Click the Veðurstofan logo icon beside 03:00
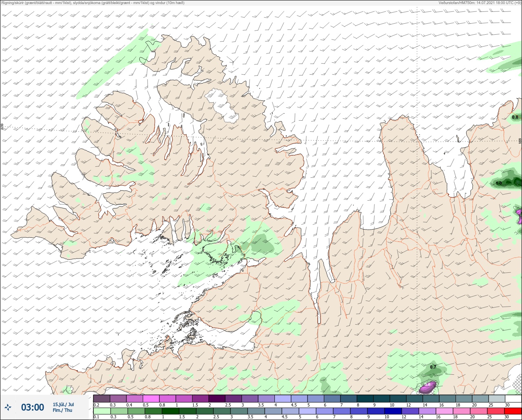 (x=8, y=407)
